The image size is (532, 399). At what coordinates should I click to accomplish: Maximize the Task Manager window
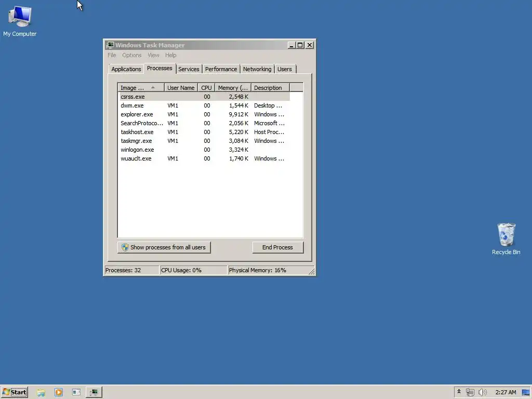click(x=300, y=45)
